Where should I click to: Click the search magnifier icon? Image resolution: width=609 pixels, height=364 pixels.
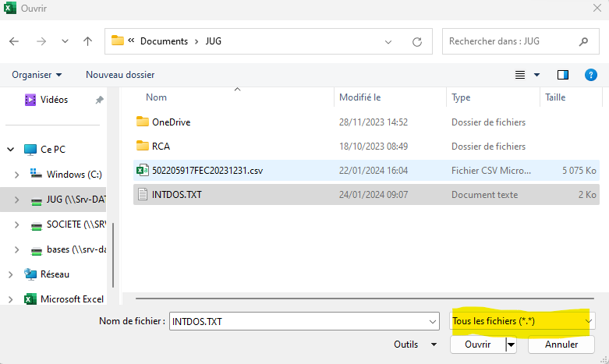coord(583,41)
